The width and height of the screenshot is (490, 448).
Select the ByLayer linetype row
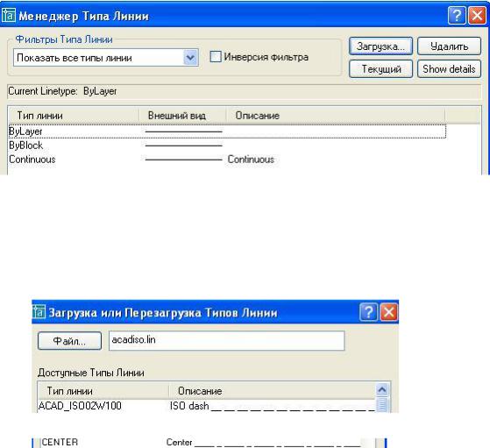click(x=227, y=132)
